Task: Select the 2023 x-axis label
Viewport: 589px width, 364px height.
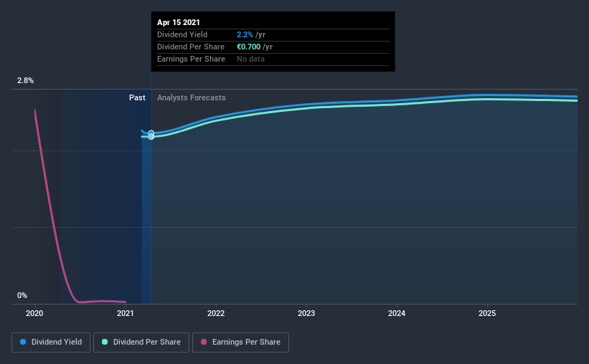Action: point(306,313)
